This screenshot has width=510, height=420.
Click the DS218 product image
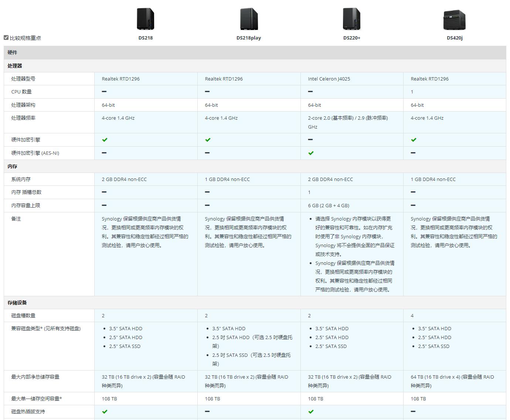click(x=145, y=19)
